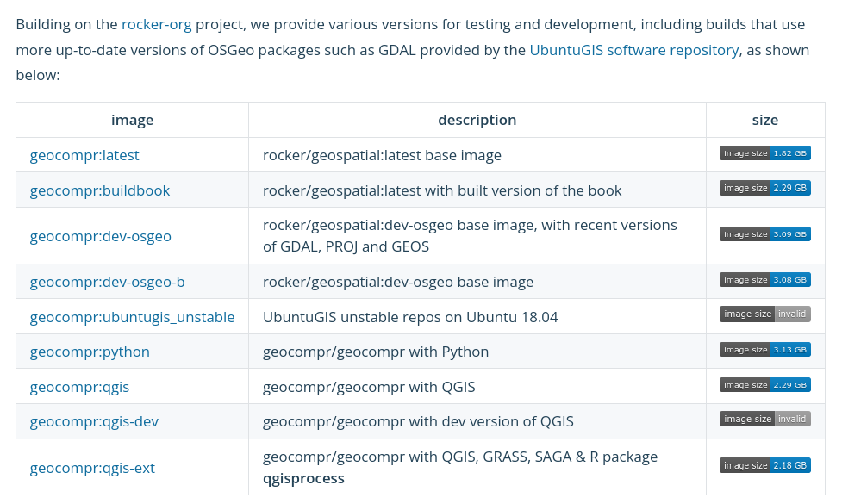Click the buildbook 2.29 GB size badge
The width and height of the screenshot is (842, 504).
coord(764,188)
